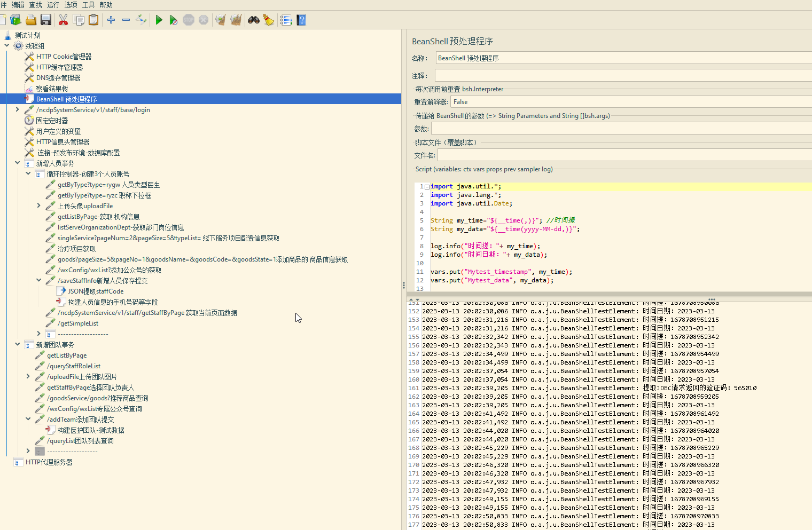Open the 选项 menu

pos(71,5)
